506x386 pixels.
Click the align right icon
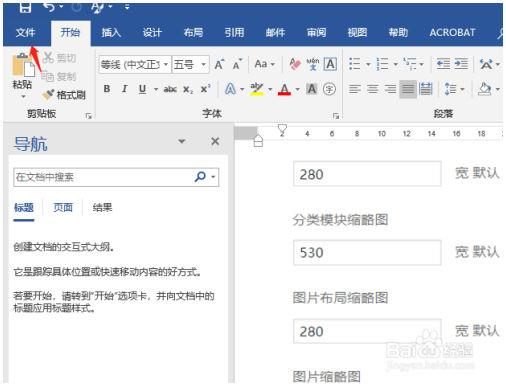[x=390, y=89]
